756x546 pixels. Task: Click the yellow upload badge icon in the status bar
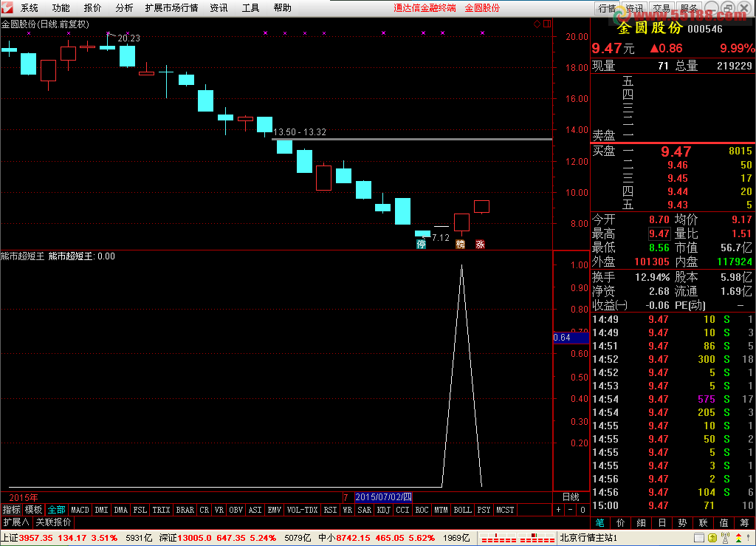click(712, 537)
